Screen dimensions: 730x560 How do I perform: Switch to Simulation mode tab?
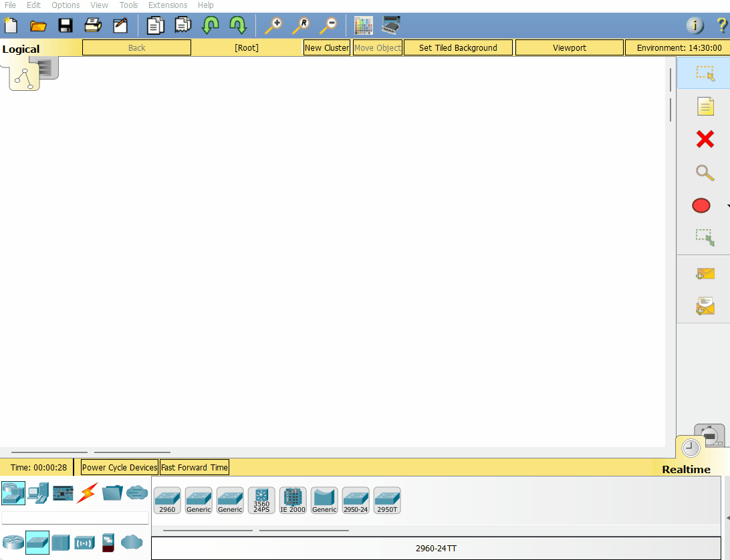pos(710,434)
